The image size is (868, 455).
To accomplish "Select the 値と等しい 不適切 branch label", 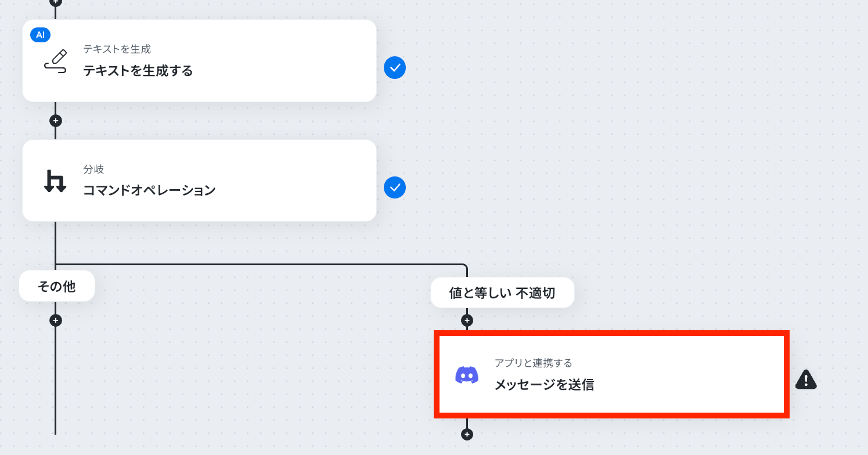I will pyautogui.click(x=502, y=292).
